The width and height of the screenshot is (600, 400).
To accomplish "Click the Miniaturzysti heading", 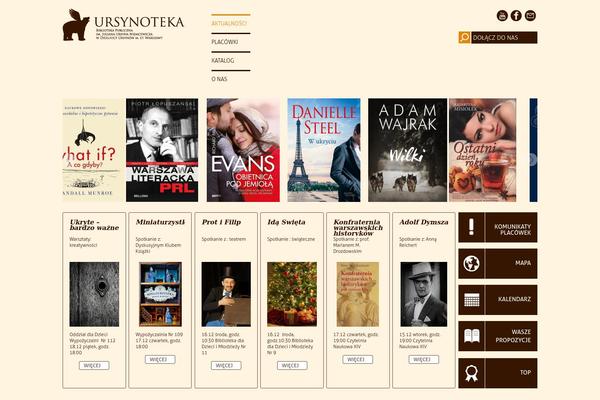I will (x=160, y=222).
